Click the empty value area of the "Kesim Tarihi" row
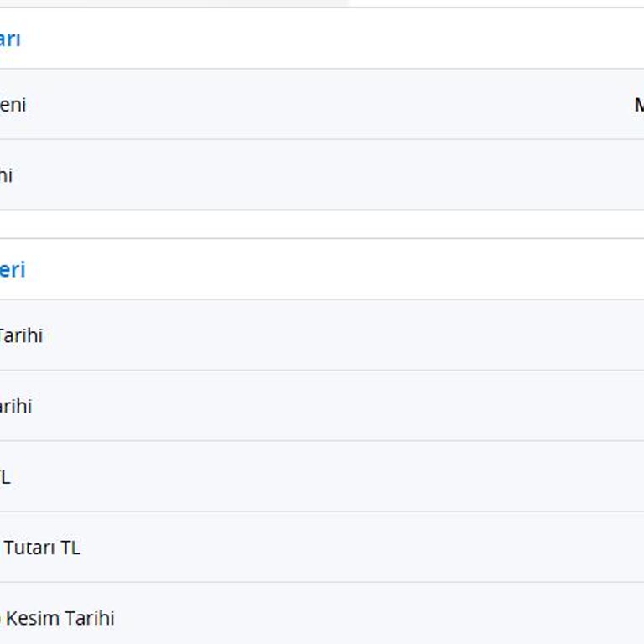The image size is (644, 644). click(377, 618)
